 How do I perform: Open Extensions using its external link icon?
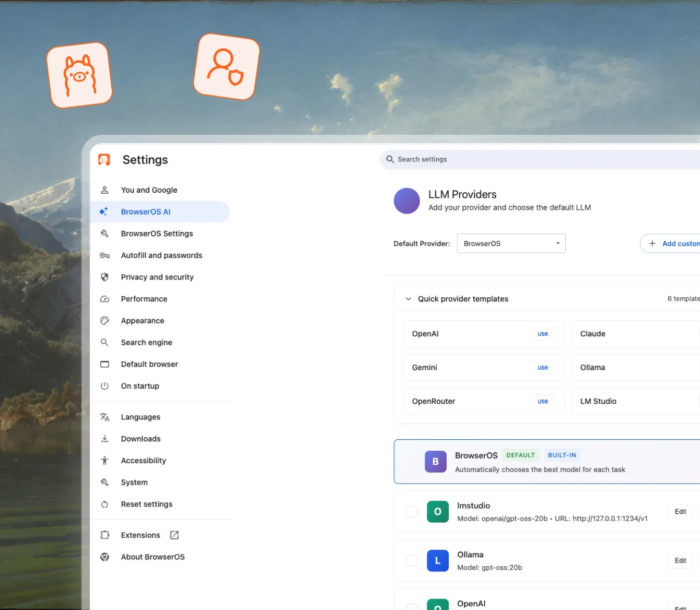coord(174,535)
